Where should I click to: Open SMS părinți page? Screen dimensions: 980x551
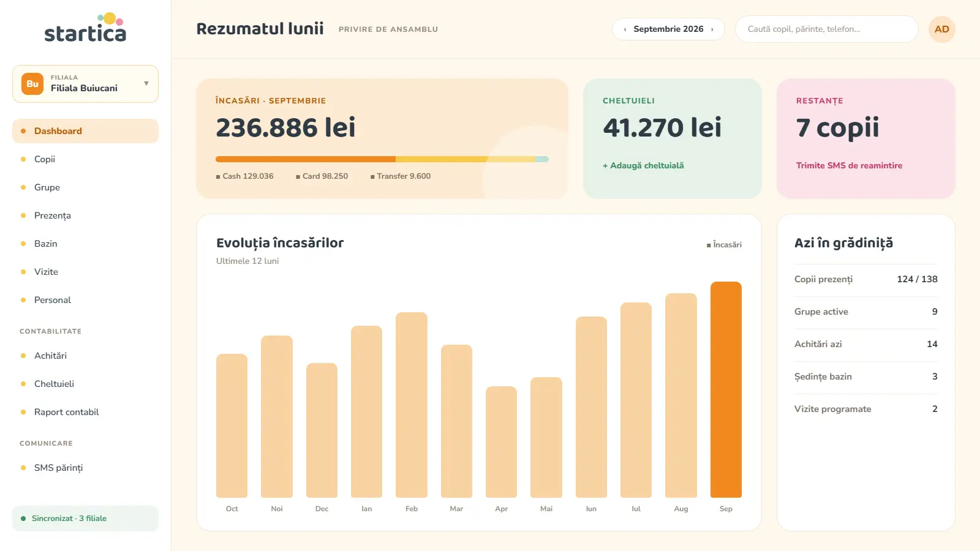click(85, 468)
